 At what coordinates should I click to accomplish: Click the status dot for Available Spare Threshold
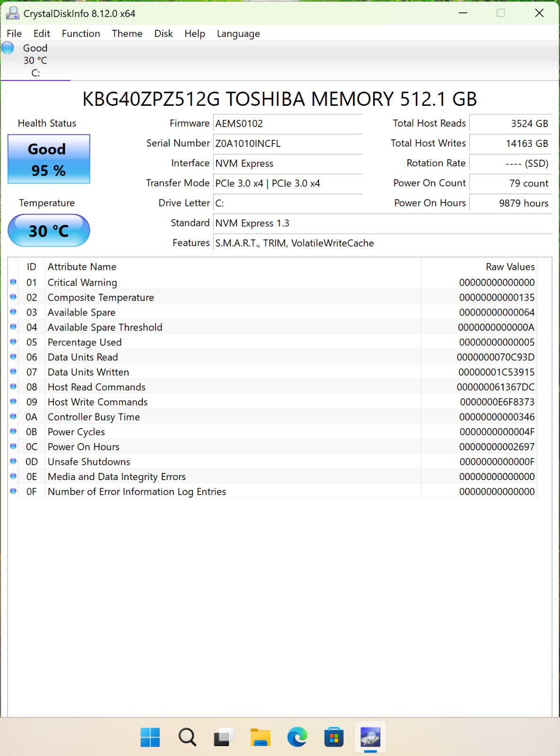[x=13, y=327]
